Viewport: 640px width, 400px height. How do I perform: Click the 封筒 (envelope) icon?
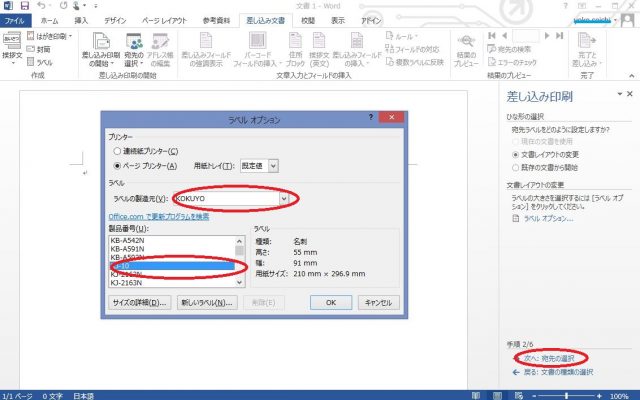click(x=41, y=48)
